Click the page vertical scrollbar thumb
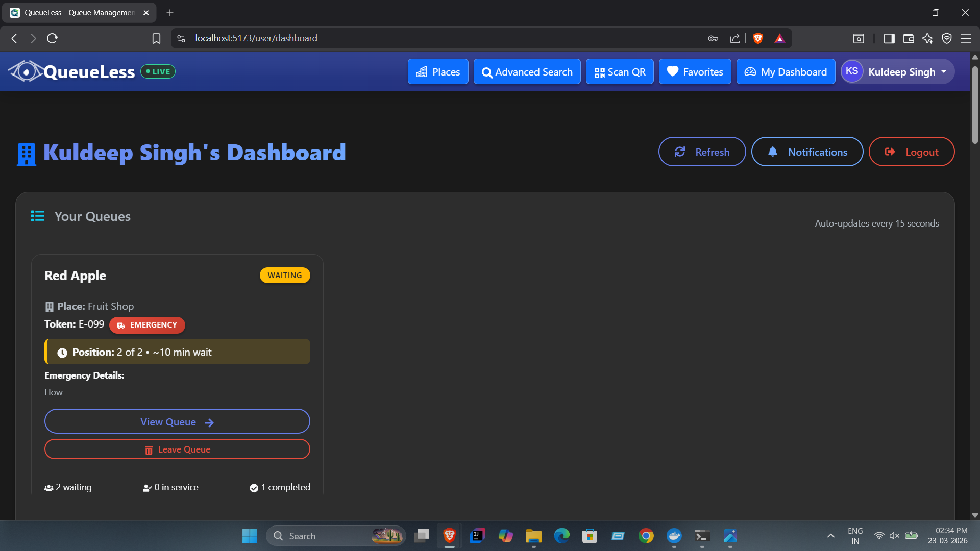Viewport: 980px width, 551px height. point(975,105)
